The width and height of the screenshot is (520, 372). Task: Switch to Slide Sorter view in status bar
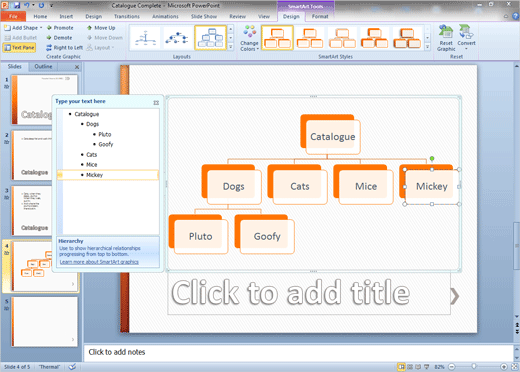click(x=410, y=367)
